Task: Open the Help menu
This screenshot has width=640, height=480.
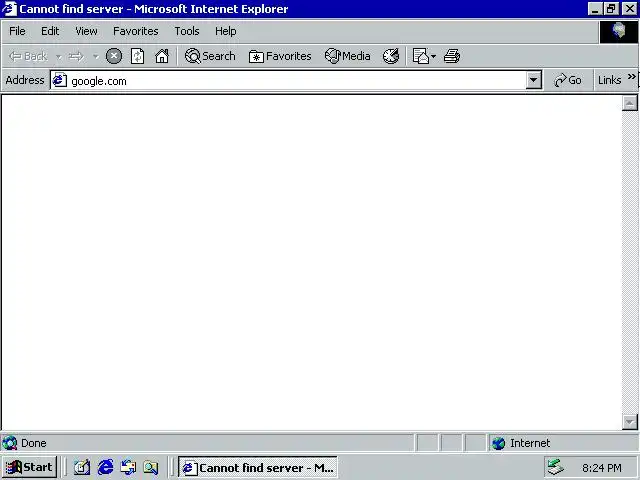Action: 226,31
